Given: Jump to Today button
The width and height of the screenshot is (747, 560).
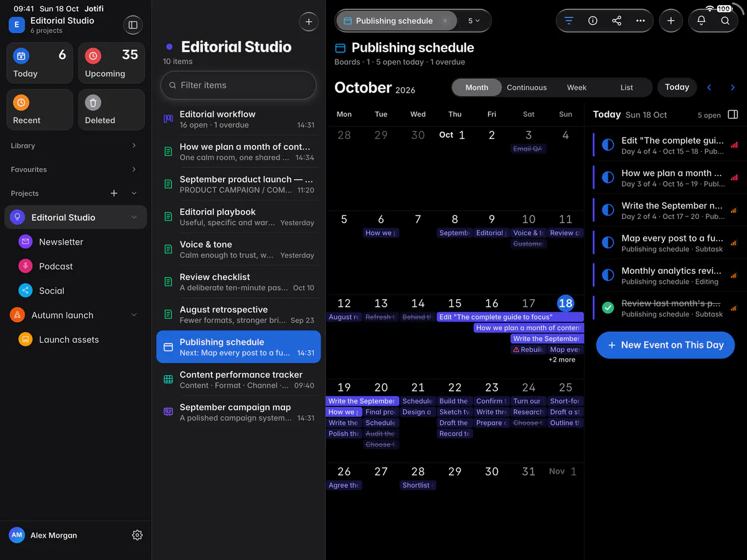Looking at the screenshot, I should [x=677, y=87].
